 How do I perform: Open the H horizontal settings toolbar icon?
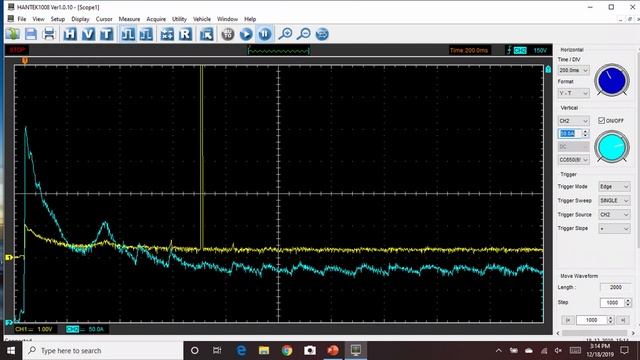(70, 34)
